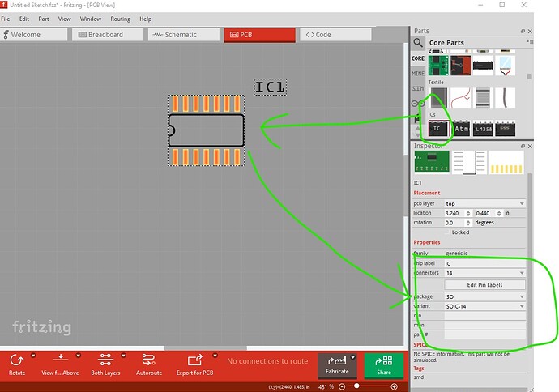This screenshot has width=559, height=392.
Task: Click the Inspector schematic view thumbnail
Action: 469,162
